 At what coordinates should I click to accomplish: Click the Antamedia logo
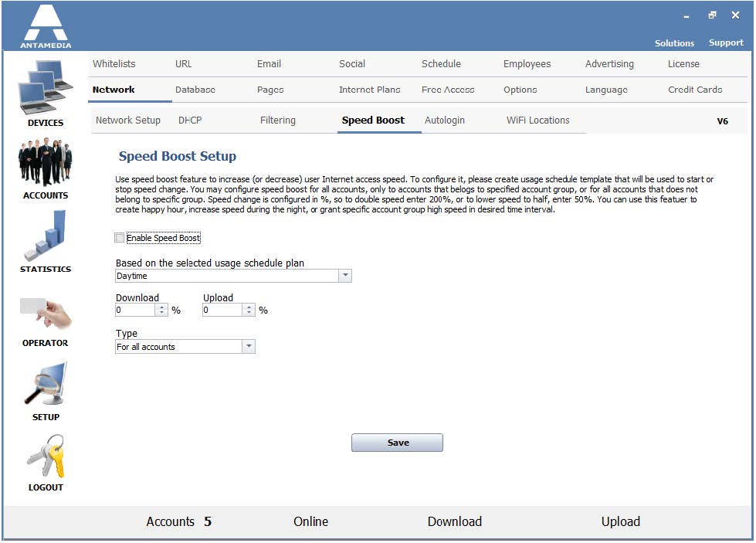click(x=46, y=25)
